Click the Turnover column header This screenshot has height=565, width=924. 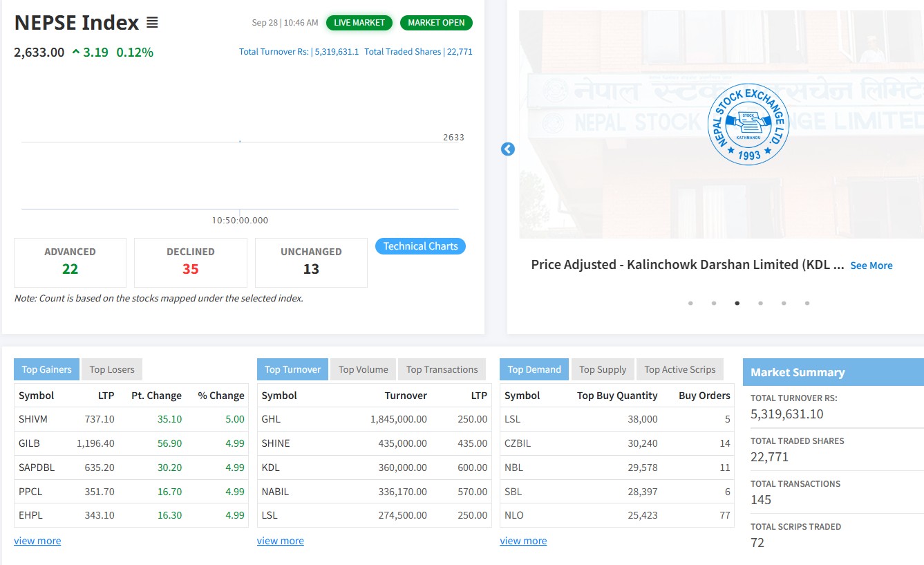(x=406, y=396)
